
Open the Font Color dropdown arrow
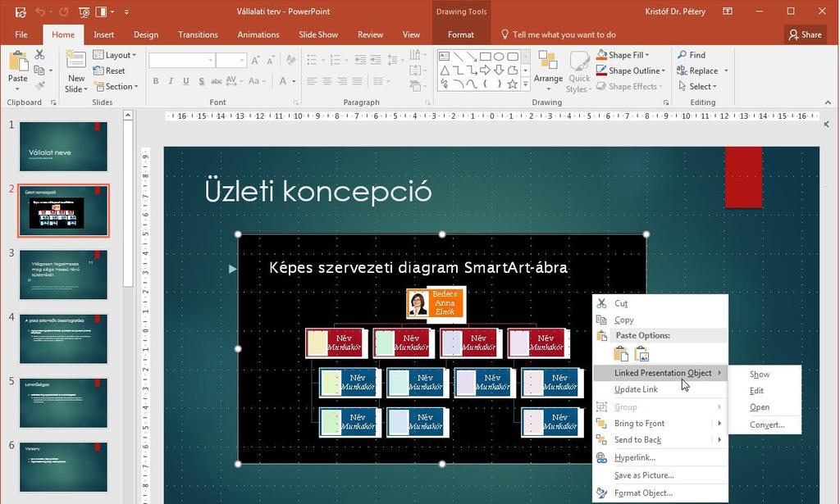[x=294, y=81]
